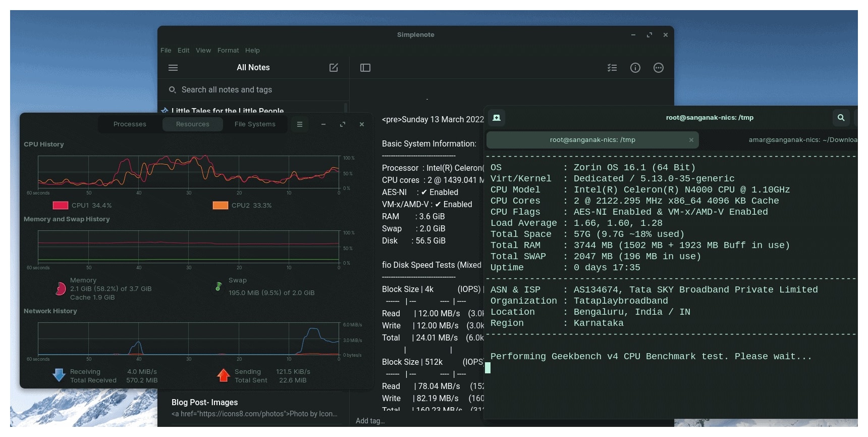Click the Network History heading
This screenshot has width=868, height=437.
(50, 311)
